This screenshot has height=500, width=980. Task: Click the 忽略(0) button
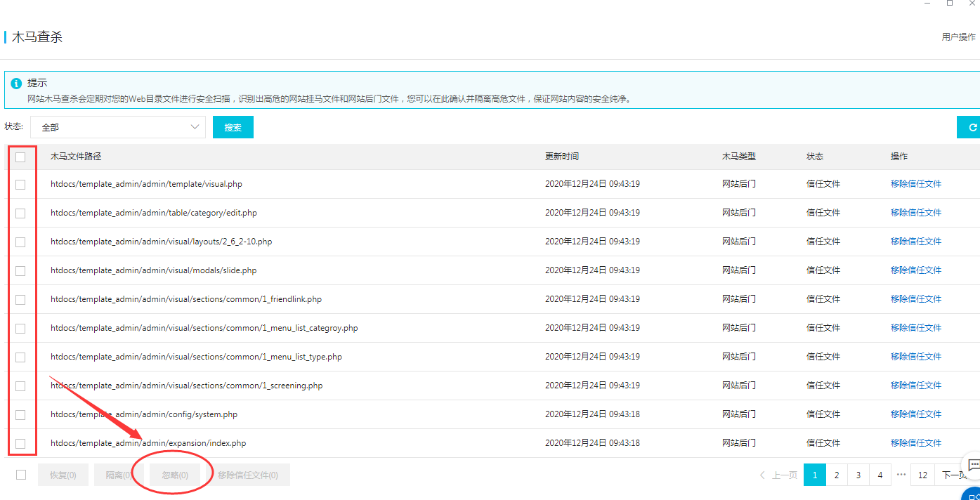[x=175, y=475]
